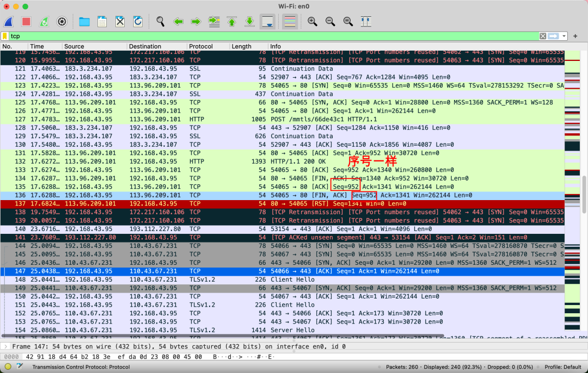Image resolution: width=588 pixels, height=373 pixels.
Task: Select packet 151 Client Hello row
Action: pos(283,304)
